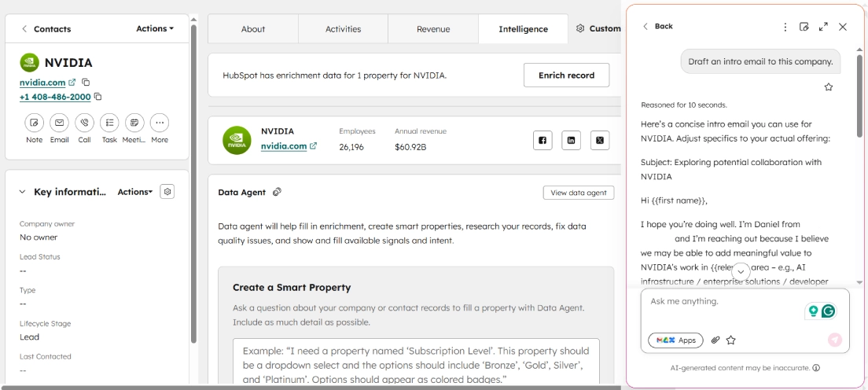
Task: Click the Type field label
Action: pyautogui.click(x=27, y=289)
